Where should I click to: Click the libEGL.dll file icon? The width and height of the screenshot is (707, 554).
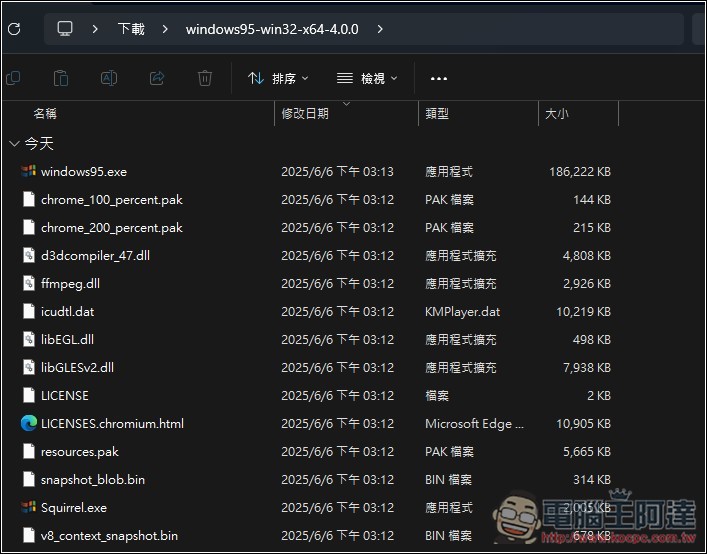coord(29,339)
